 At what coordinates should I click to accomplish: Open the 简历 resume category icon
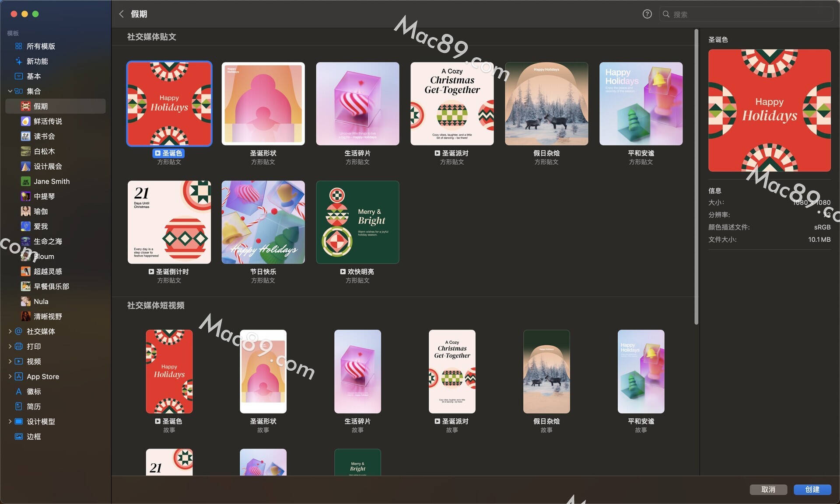(18, 407)
